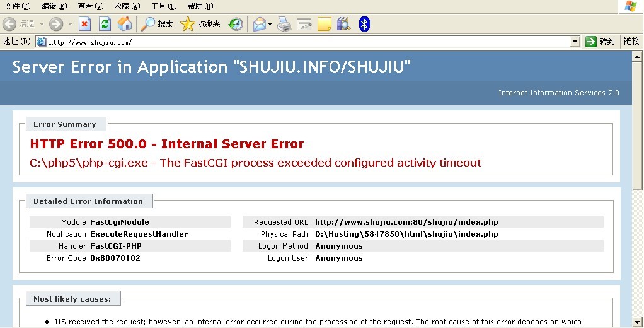Expand the address bar dropdown arrow
Viewport: 644px width, 328px height.
click(x=575, y=42)
